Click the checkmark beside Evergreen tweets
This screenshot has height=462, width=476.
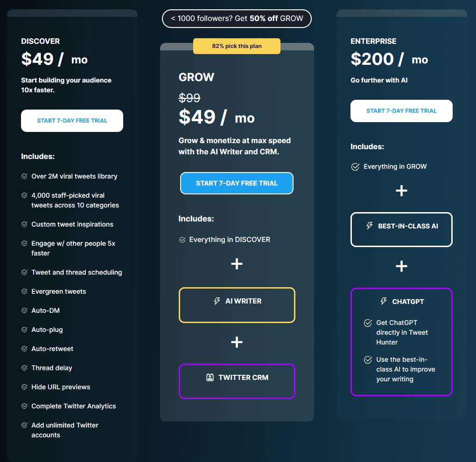point(24,291)
